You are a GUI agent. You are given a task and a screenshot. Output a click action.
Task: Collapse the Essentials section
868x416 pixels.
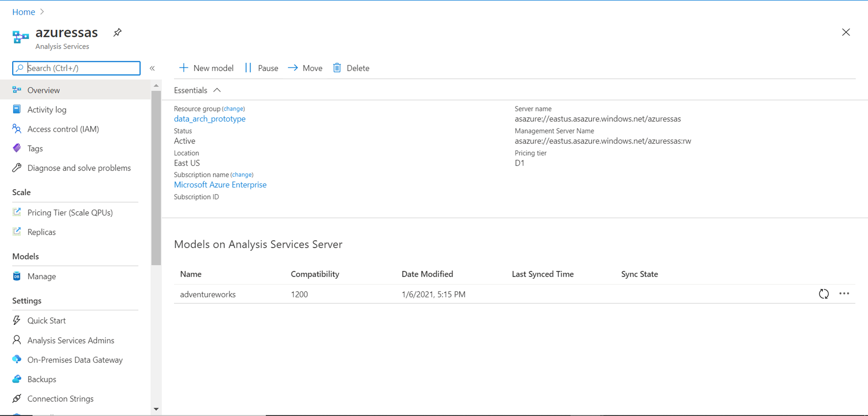point(217,90)
